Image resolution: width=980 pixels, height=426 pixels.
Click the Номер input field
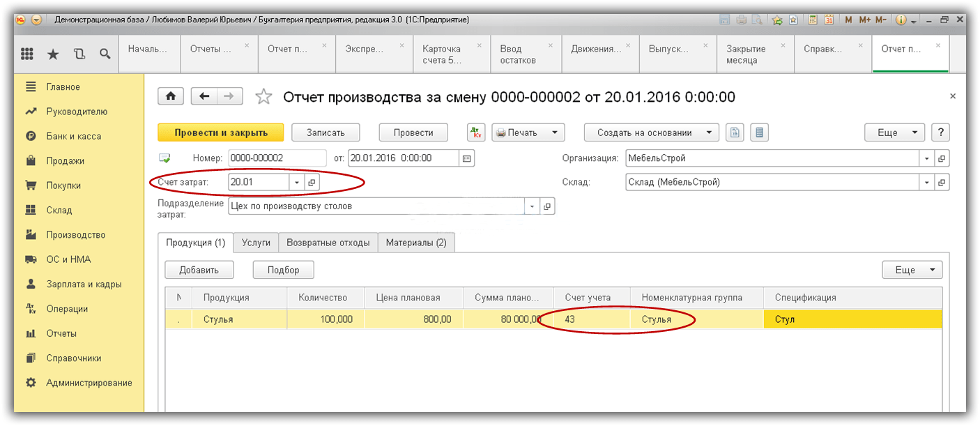point(277,158)
